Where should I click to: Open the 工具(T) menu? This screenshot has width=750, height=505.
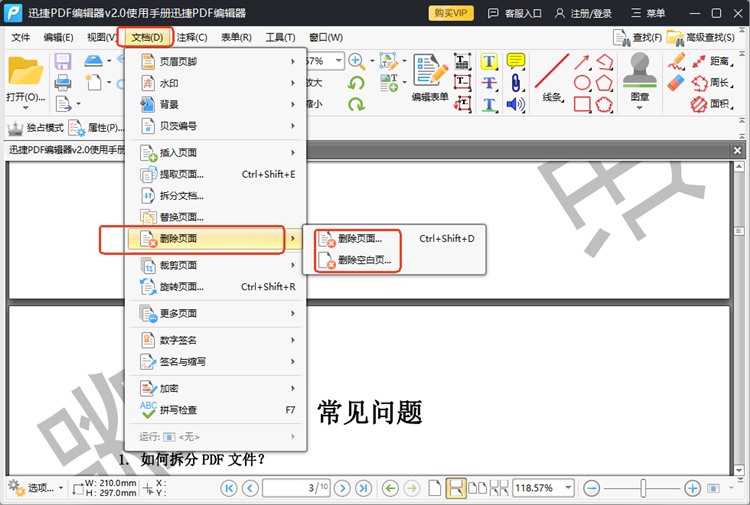click(x=280, y=37)
